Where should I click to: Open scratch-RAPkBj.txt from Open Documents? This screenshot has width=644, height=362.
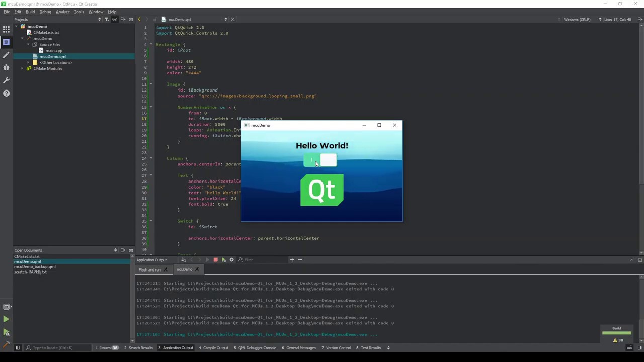coord(30,272)
